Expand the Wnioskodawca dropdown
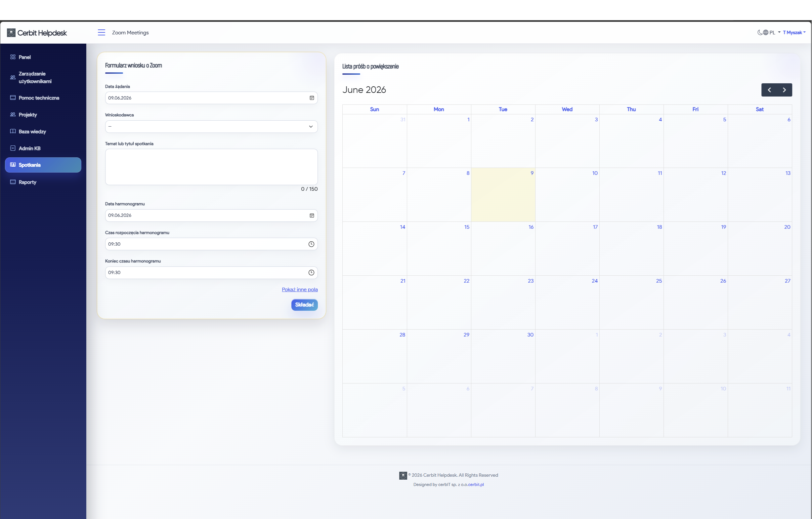812x519 pixels. coord(211,127)
